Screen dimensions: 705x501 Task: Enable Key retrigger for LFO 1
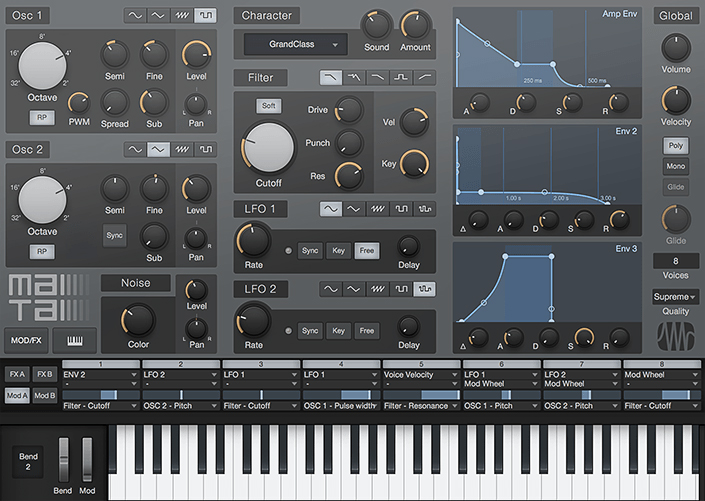tap(338, 250)
